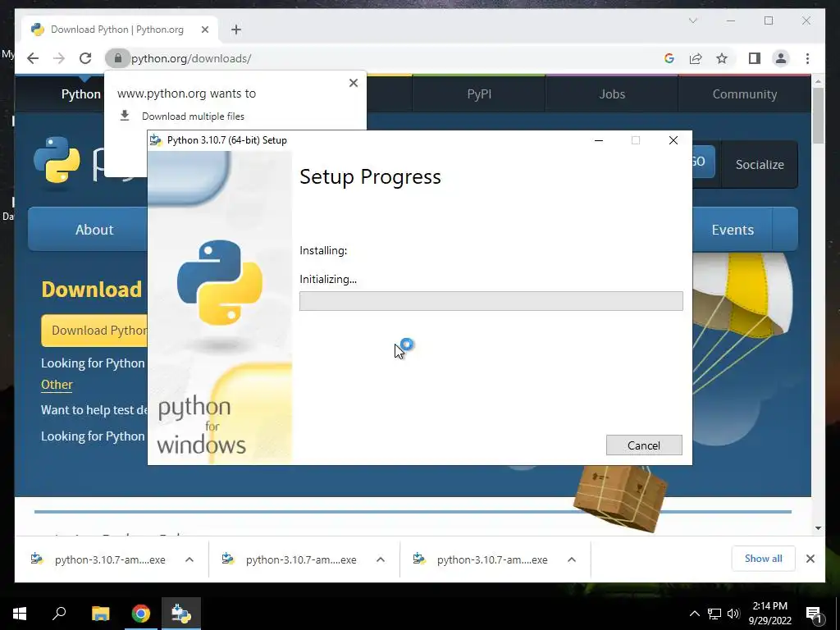Reload the python.org page
Image resolution: width=840 pixels, height=630 pixels.
pos(85,58)
